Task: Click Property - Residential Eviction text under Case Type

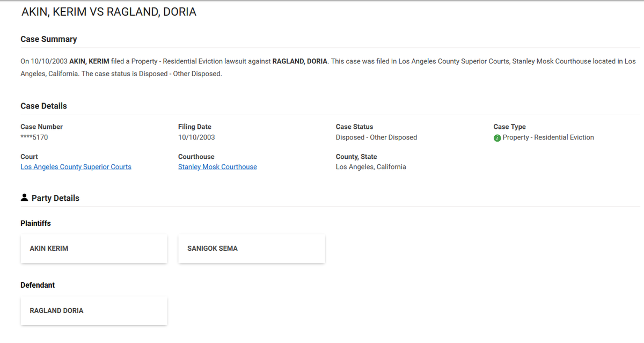Action: coord(548,137)
